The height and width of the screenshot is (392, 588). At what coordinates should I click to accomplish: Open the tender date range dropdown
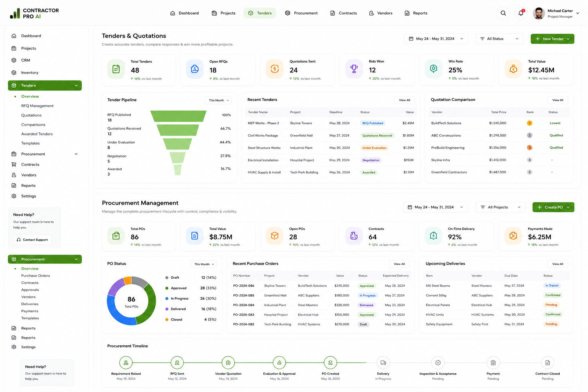coord(436,39)
